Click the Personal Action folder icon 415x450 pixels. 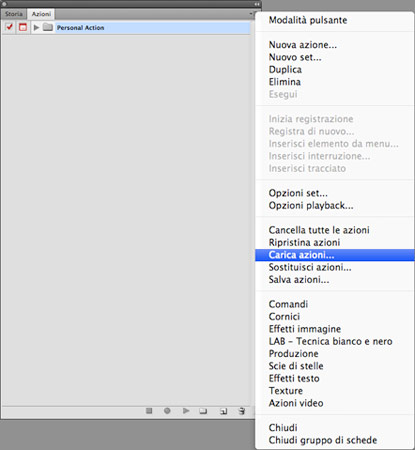point(48,27)
